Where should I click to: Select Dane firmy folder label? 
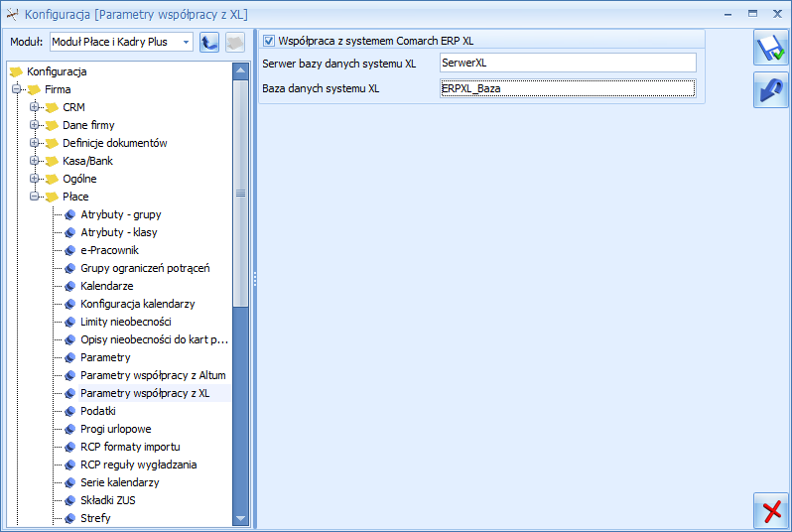[x=88, y=125]
